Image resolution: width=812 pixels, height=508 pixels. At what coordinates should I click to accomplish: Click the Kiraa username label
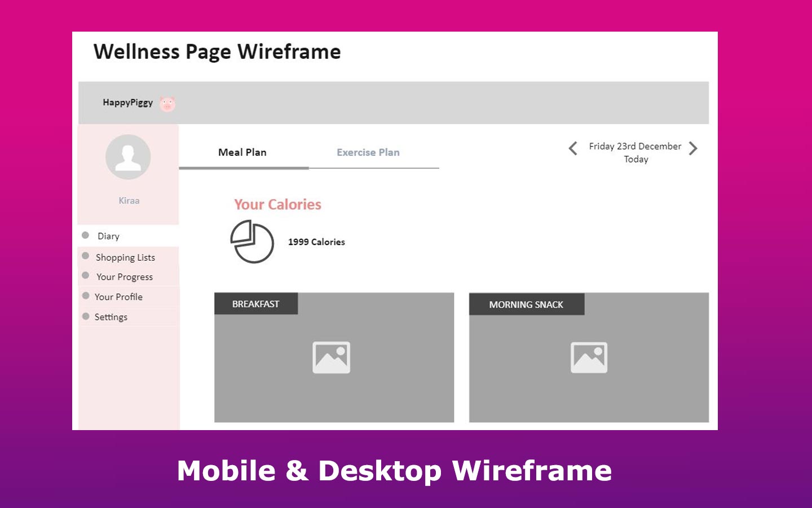click(129, 200)
